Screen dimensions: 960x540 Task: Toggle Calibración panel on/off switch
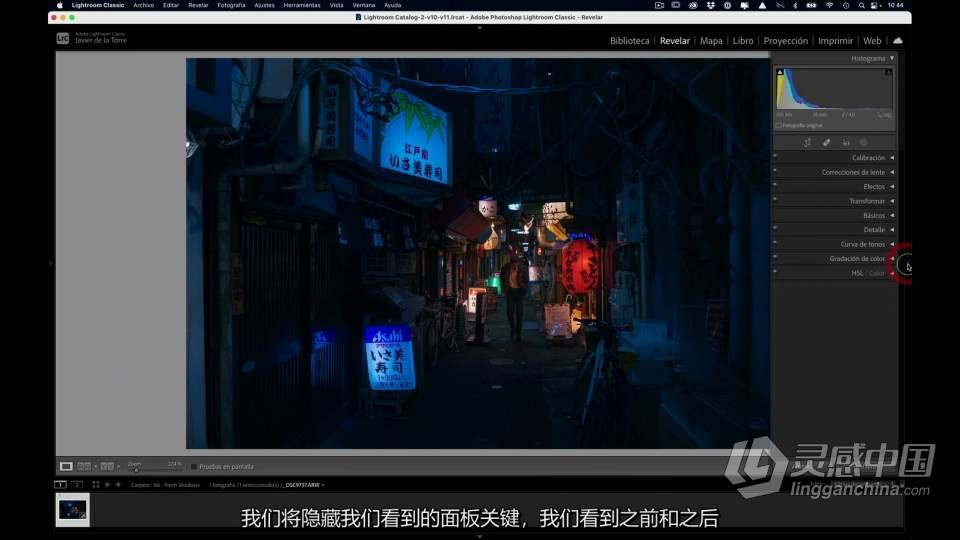(775, 156)
